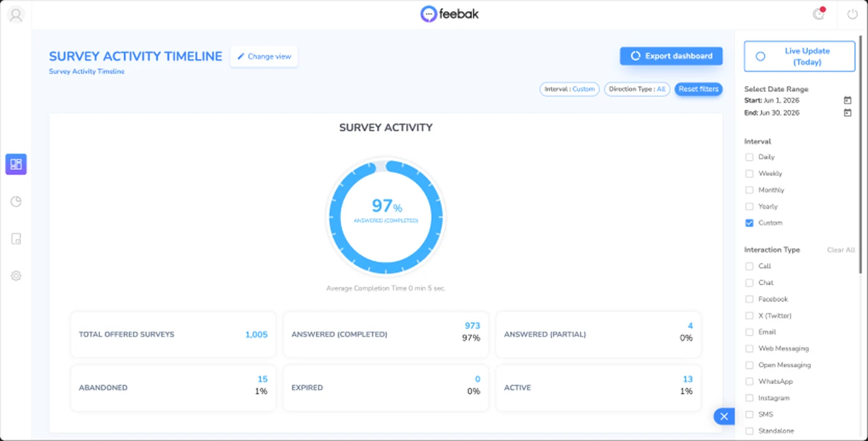868x441 pixels.
Task: Open the Expired card
Action: click(x=386, y=388)
